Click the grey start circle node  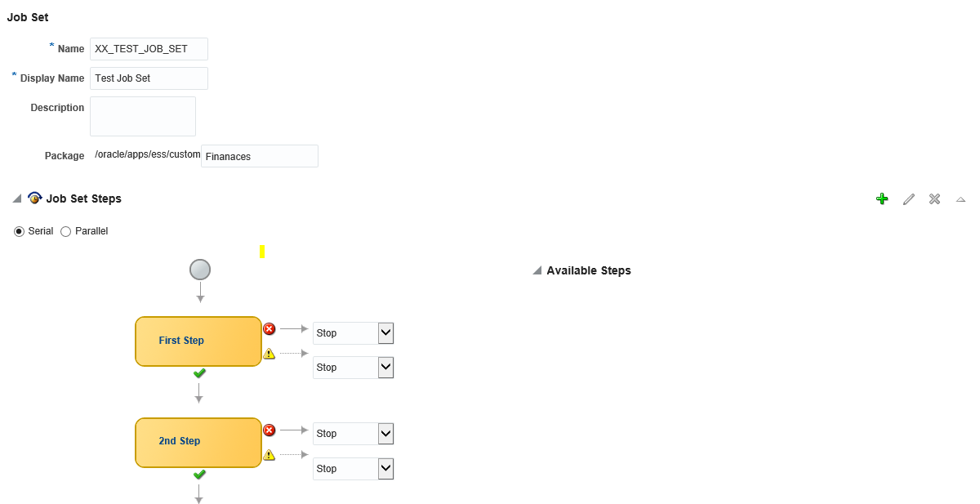tap(200, 270)
